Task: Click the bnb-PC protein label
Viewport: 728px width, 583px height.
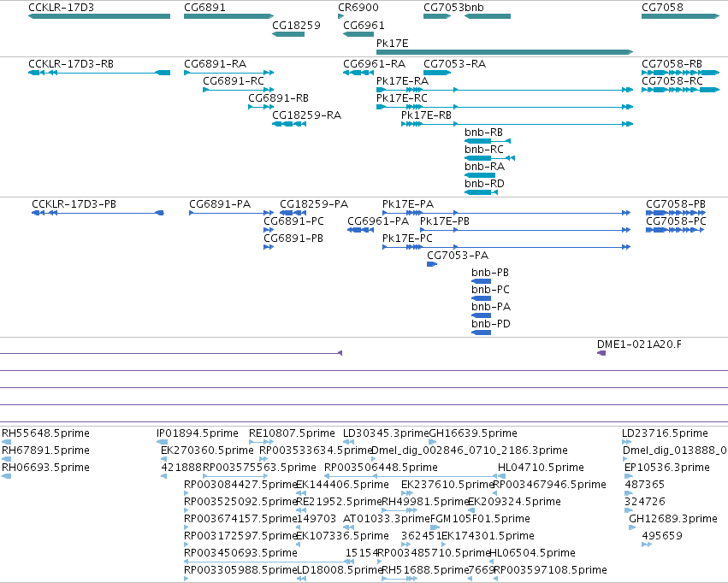Action: 490,290
